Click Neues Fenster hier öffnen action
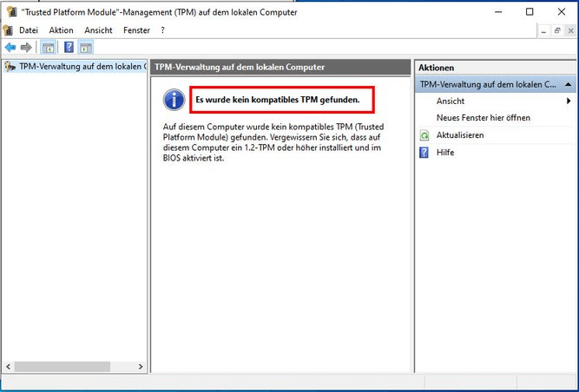Image resolution: width=579 pixels, height=392 pixels. tap(483, 118)
